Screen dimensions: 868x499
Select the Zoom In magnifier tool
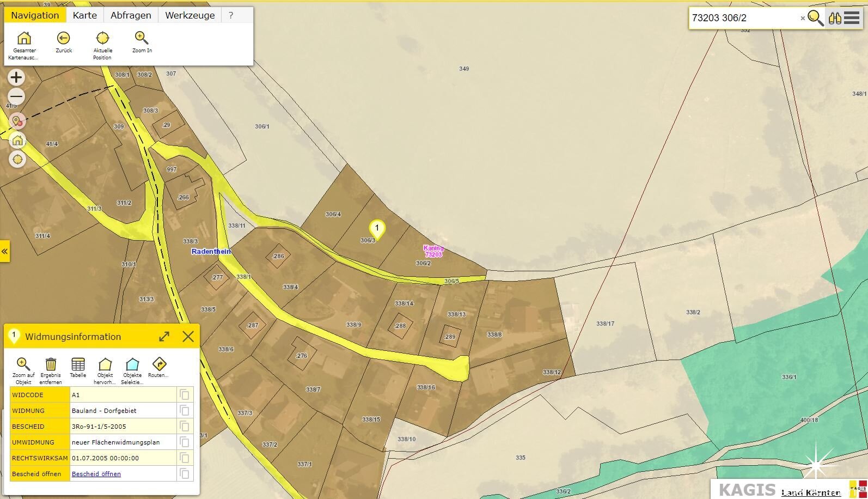click(x=142, y=38)
